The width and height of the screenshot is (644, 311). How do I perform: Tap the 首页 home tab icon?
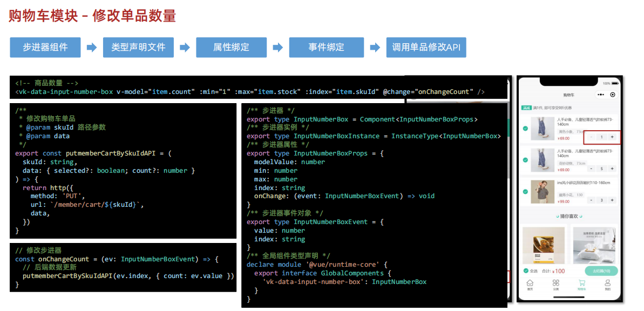pos(530,283)
